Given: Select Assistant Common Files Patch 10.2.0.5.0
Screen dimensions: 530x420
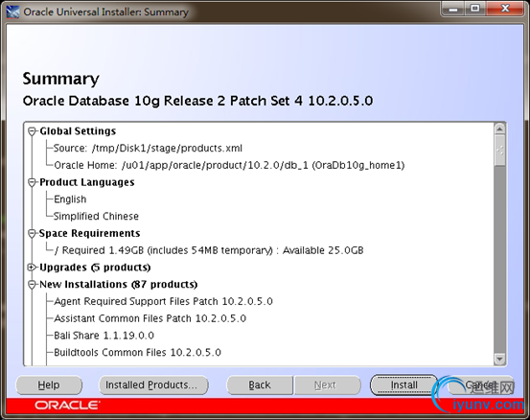Looking at the screenshot, I should [x=150, y=318].
